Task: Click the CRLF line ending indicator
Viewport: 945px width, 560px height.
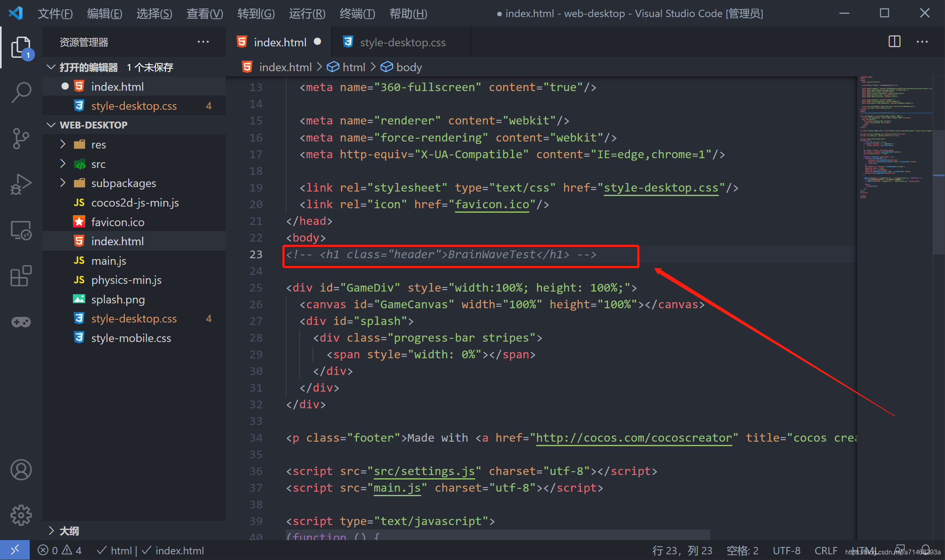Action: [x=826, y=550]
